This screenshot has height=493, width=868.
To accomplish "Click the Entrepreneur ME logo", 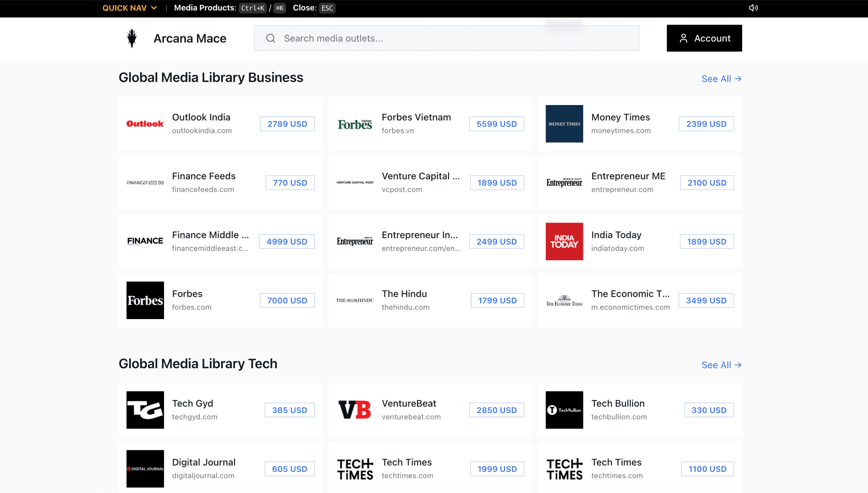I will pyautogui.click(x=564, y=183).
